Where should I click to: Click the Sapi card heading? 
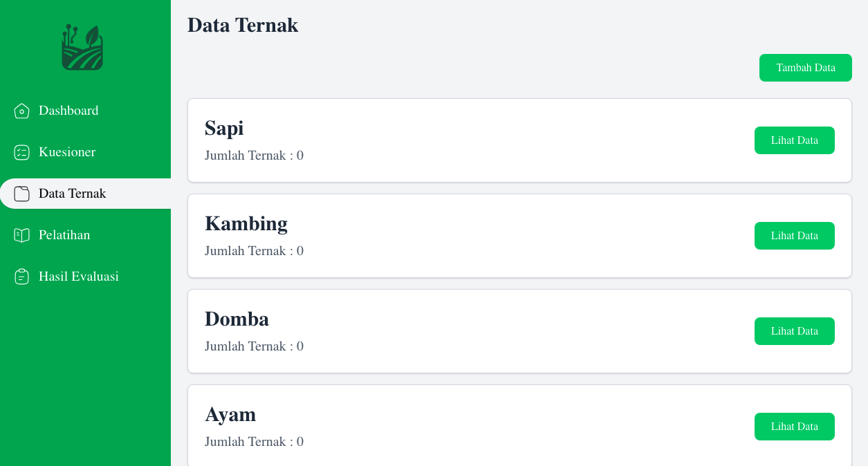coord(224,129)
